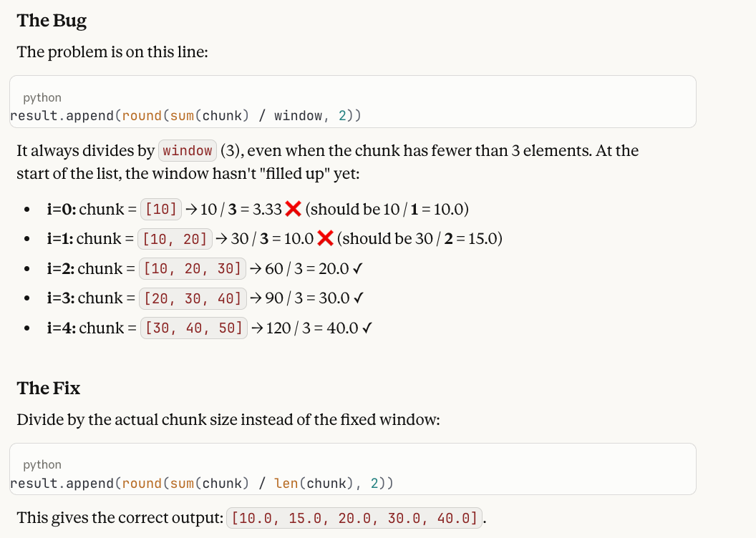Click the red X after 3.33
Screen dimensions: 756x538
[293, 210]
